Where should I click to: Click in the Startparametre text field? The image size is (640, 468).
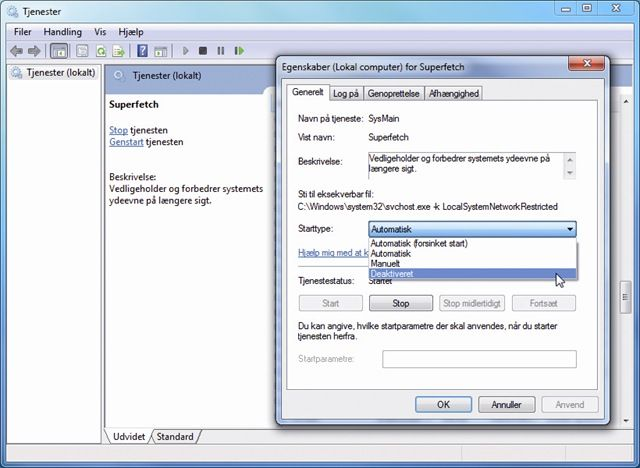478,359
